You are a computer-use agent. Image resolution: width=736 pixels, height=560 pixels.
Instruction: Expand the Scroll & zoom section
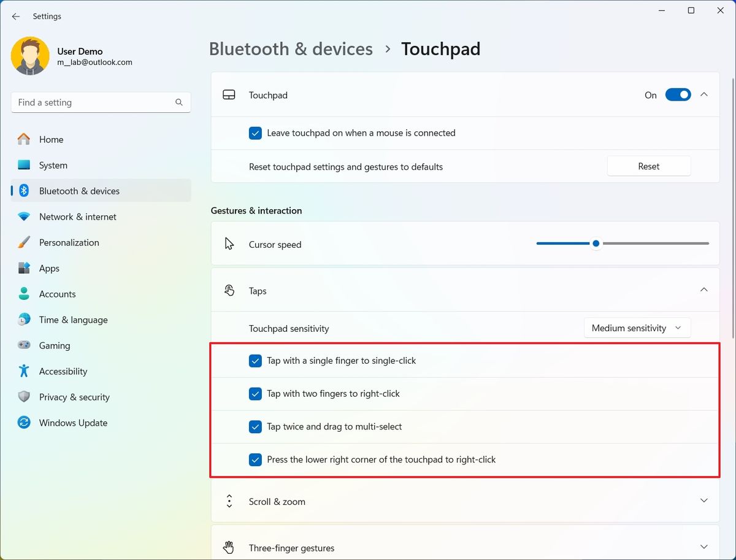(703, 501)
